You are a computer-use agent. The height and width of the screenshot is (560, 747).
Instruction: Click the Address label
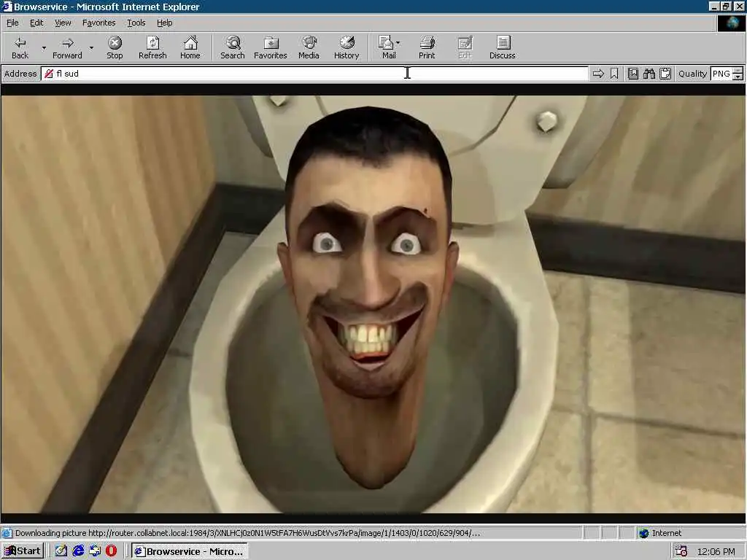pos(20,74)
